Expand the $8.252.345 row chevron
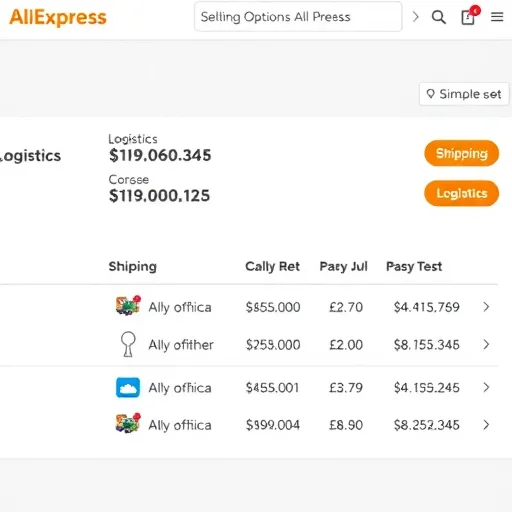512x512 pixels. [x=486, y=425]
